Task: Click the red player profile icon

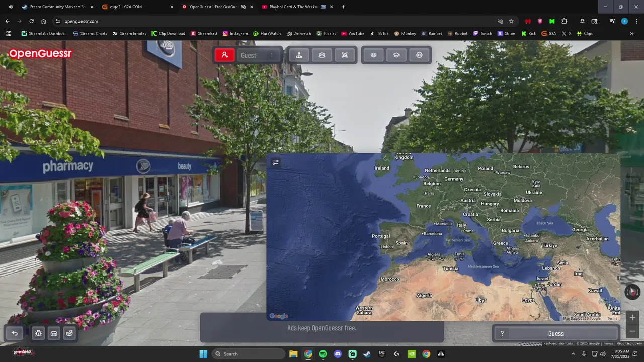Action: click(225, 55)
